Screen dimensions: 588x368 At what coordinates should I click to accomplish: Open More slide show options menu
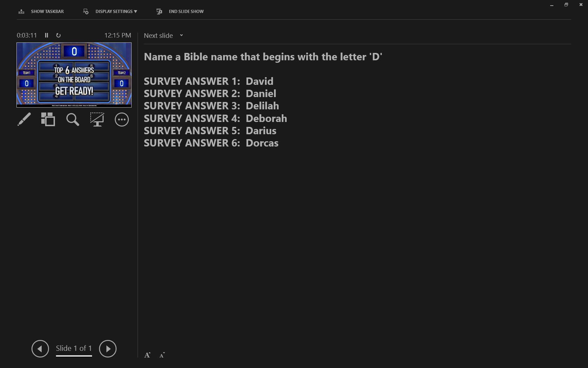point(122,120)
